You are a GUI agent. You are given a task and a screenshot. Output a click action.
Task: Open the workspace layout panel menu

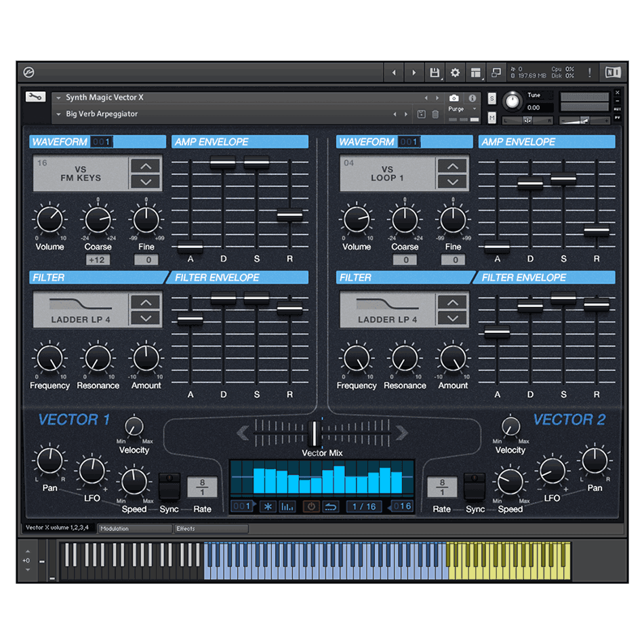click(x=476, y=73)
